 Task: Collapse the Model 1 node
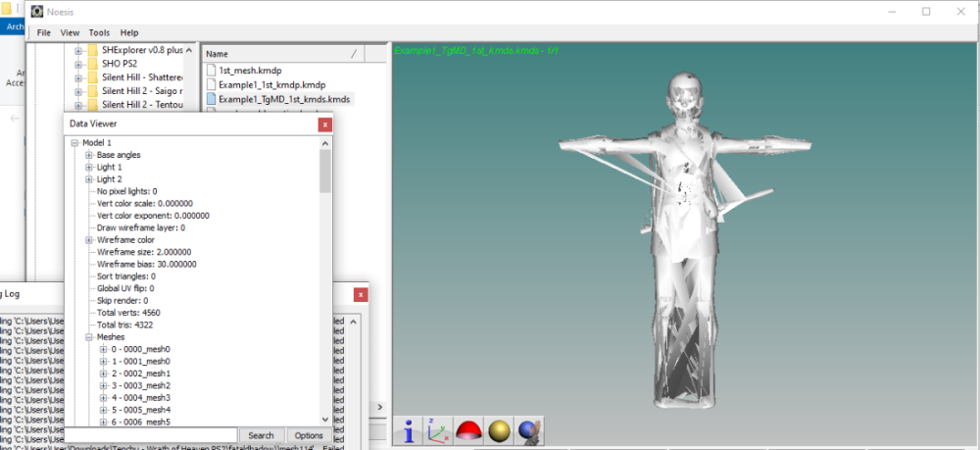click(75, 142)
